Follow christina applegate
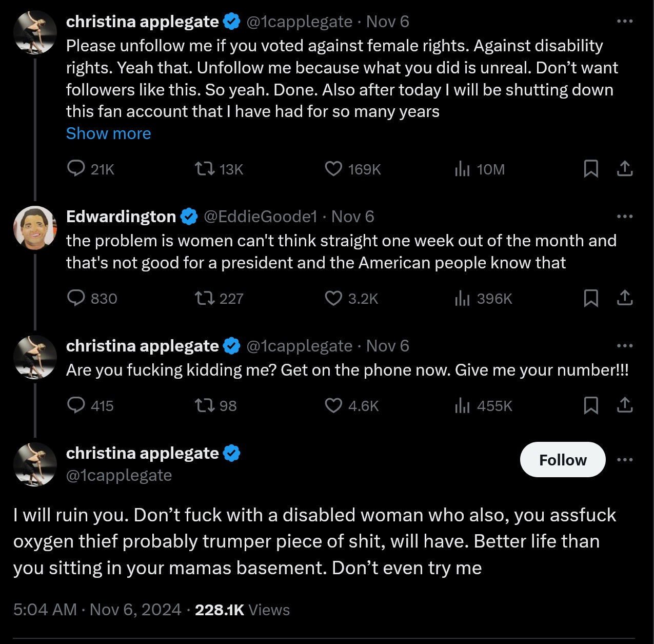This screenshot has height=644, width=654. pos(562,460)
